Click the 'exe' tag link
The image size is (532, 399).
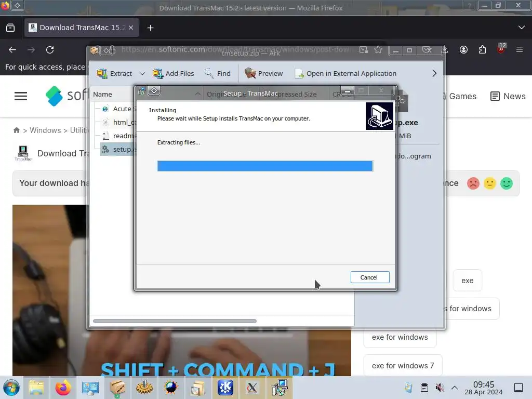coord(467,281)
